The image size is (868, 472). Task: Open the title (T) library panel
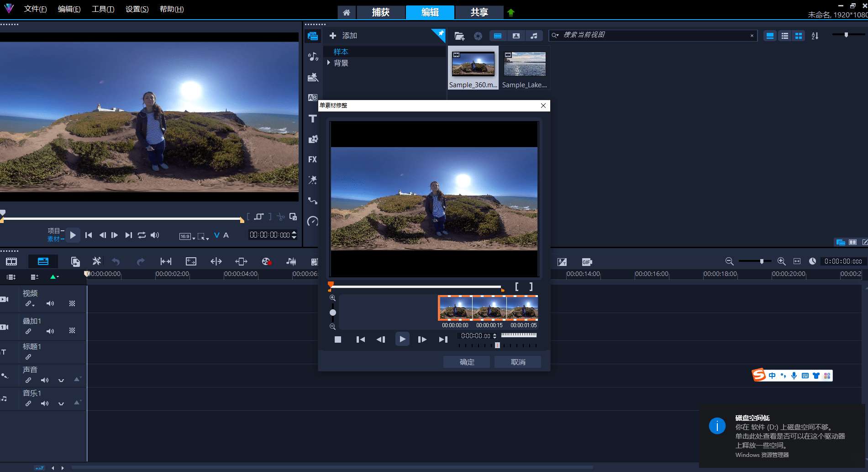pyautogui.click(x=313, y=119)
